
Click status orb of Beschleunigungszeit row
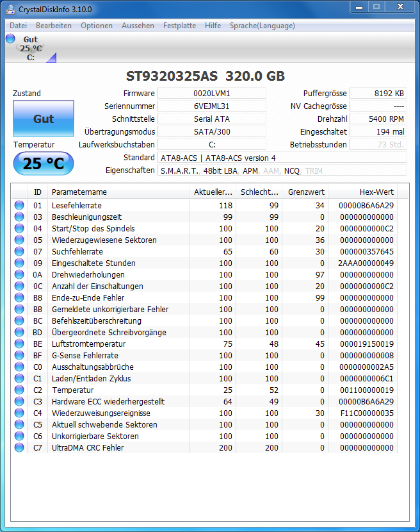pos(19,217)
